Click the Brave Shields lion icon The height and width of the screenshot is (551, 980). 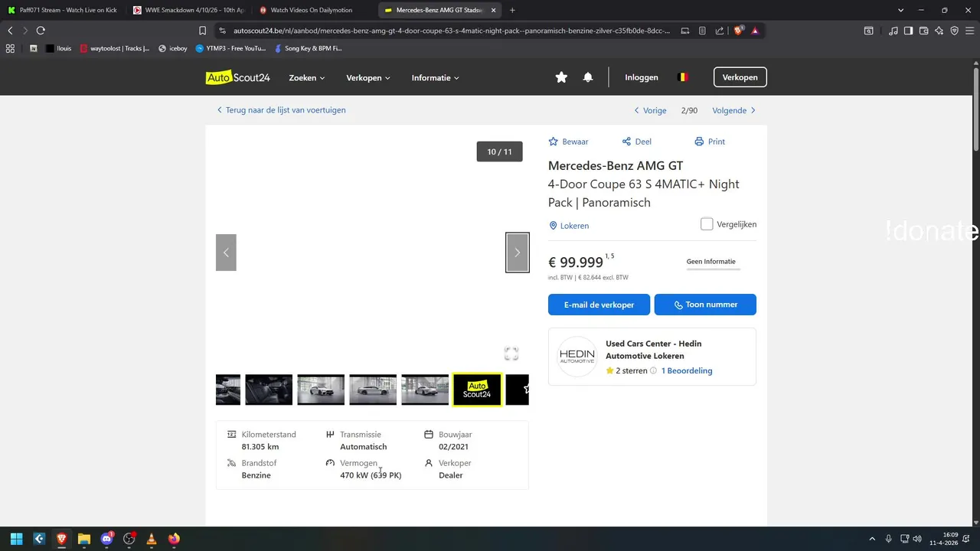coord(738,31)
